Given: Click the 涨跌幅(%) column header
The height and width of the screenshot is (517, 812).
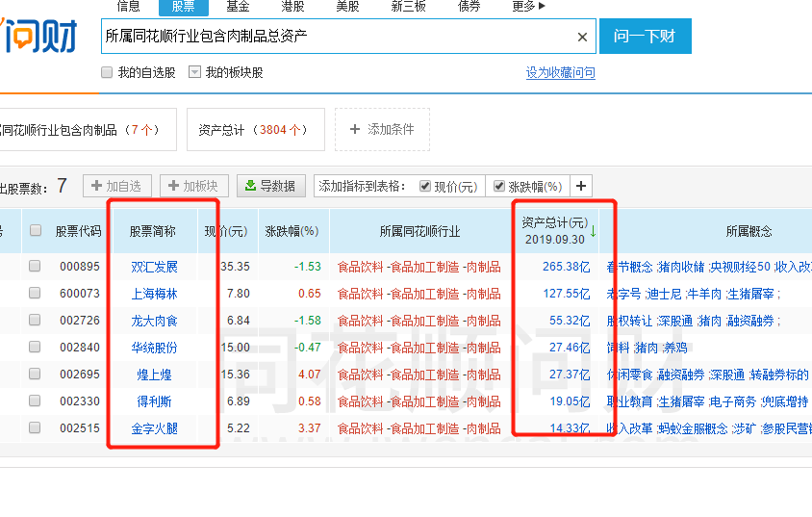Looking at the screenshot, I should (x=292, y=231).
